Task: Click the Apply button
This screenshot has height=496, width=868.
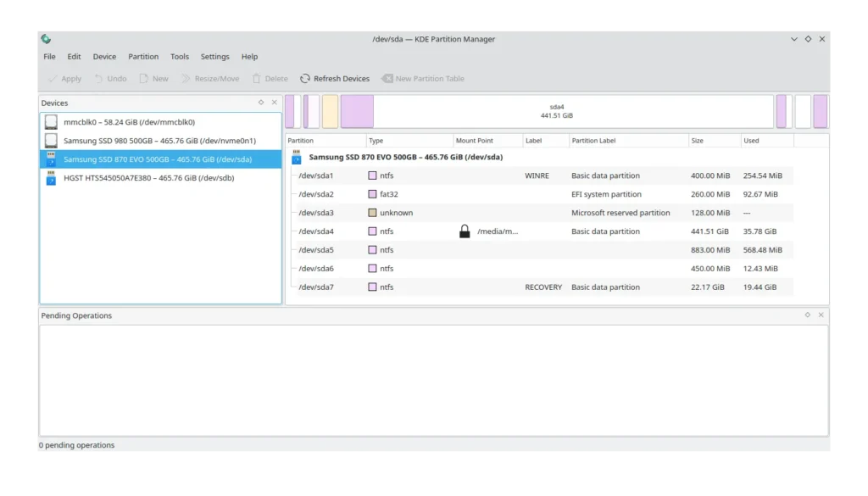Action: coord(64,79)
